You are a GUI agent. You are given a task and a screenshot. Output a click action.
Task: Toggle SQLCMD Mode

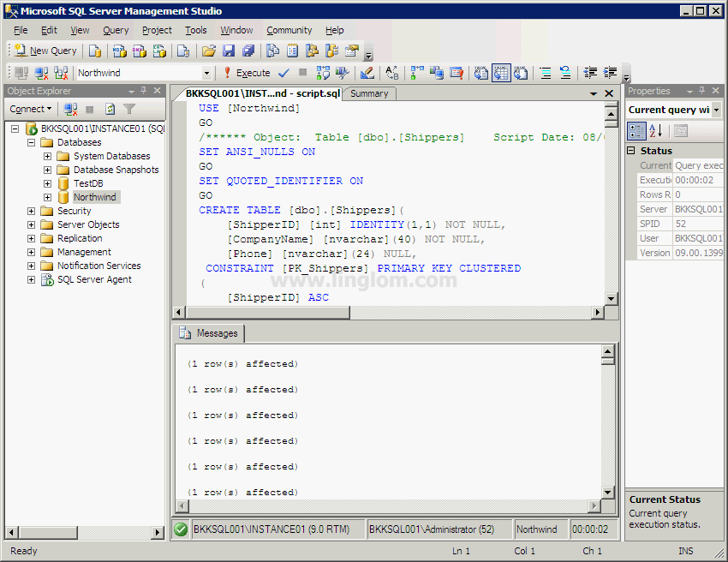[x=456, y=73]
